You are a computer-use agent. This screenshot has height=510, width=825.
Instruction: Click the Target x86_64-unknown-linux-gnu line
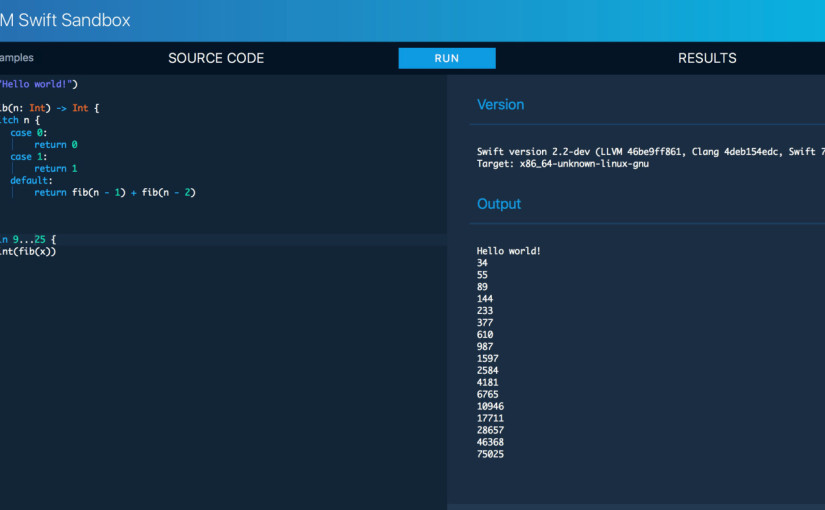coord(562,164)
